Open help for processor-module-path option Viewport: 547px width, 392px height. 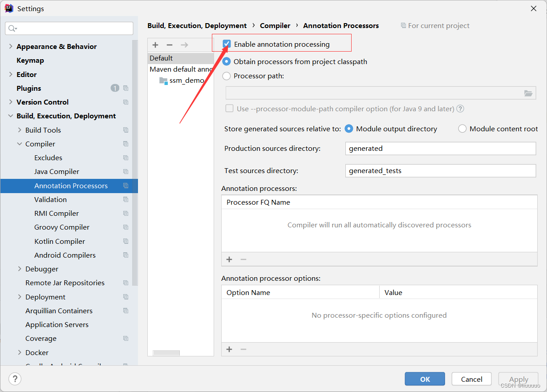pos(461,109)
